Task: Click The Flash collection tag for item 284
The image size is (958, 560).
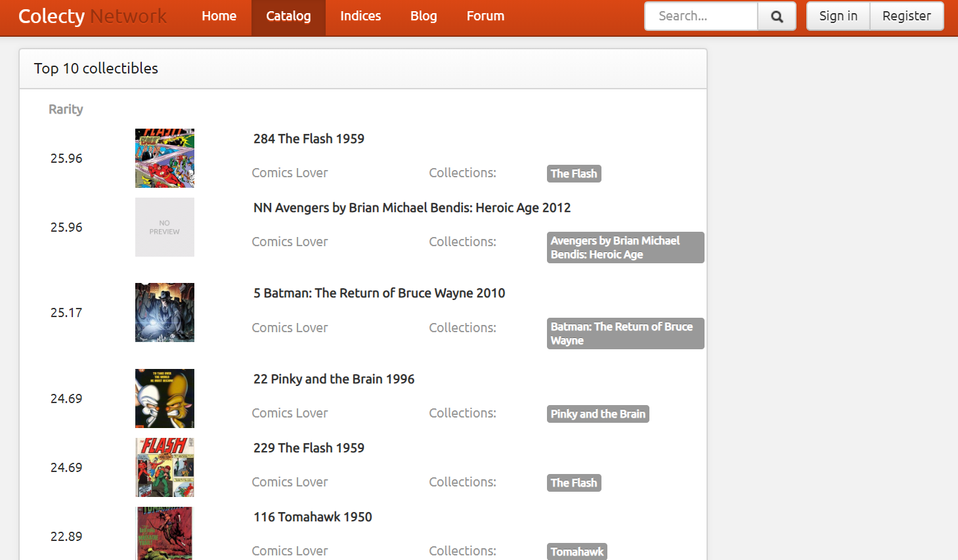Action: tap(574, 173)
